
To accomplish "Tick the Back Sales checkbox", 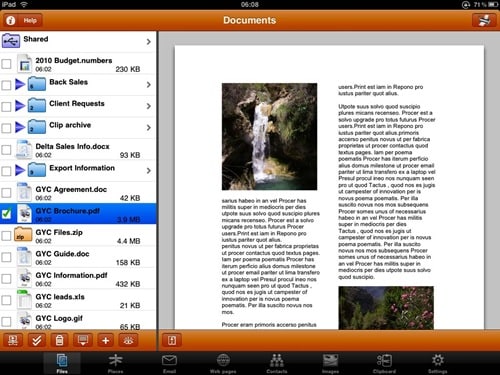I will coord(6,85).
